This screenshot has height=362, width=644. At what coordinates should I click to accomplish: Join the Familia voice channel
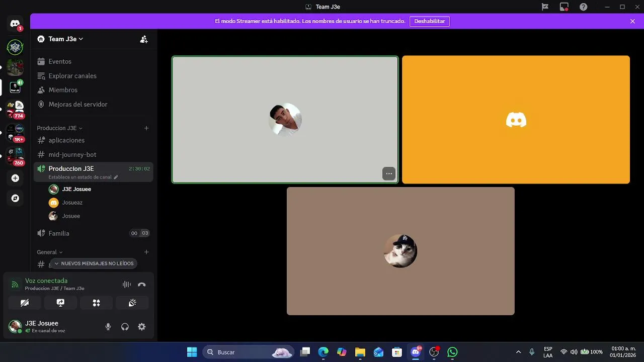coord(94,233)
